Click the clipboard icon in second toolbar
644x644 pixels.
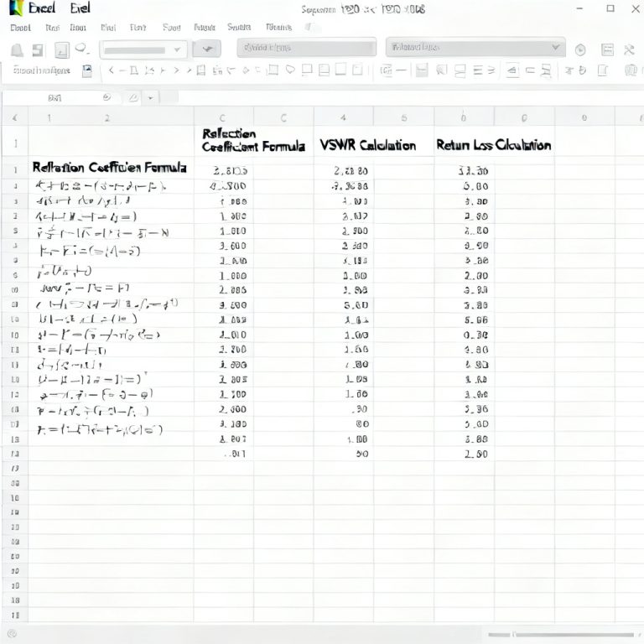[x=201, y=70]
